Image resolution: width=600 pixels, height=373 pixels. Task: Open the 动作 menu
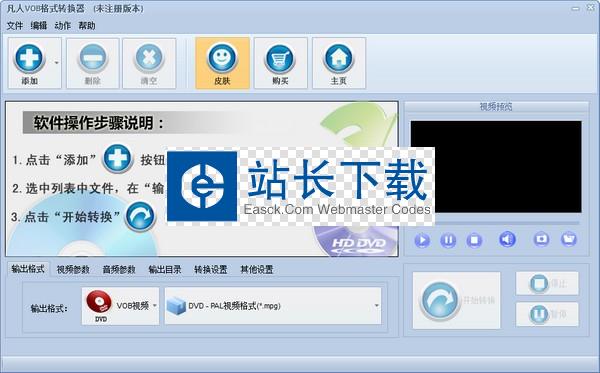62,26
